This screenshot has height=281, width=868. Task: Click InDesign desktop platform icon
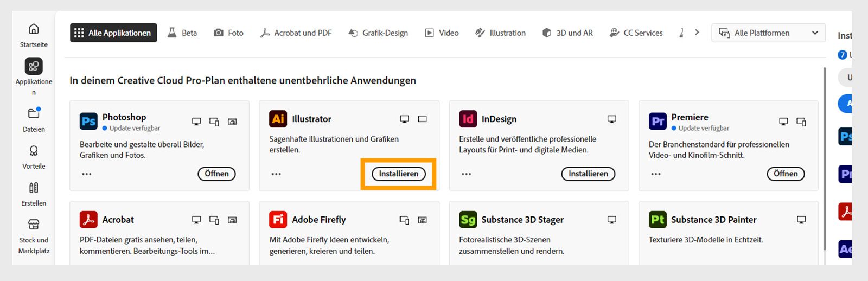tap(611, 119)
